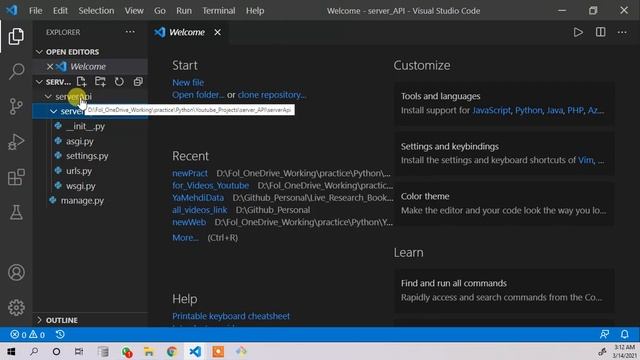Split the editor to the right

600,32
